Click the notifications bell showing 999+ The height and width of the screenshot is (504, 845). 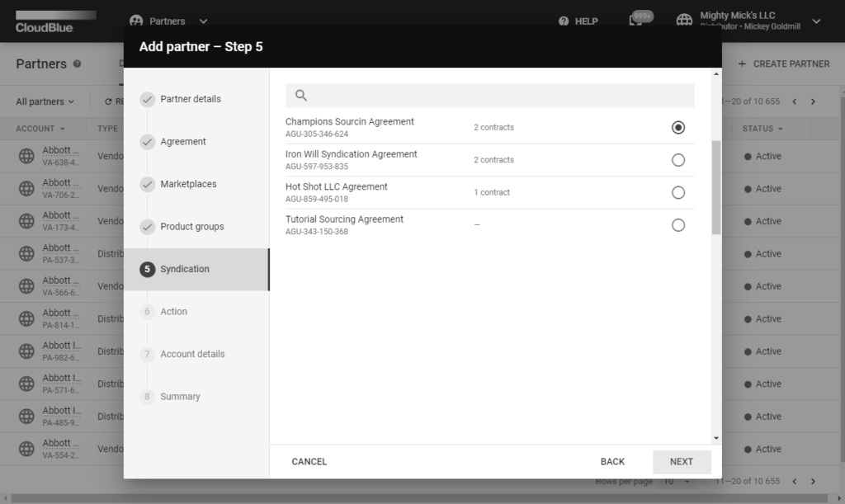tap(640, 21)
